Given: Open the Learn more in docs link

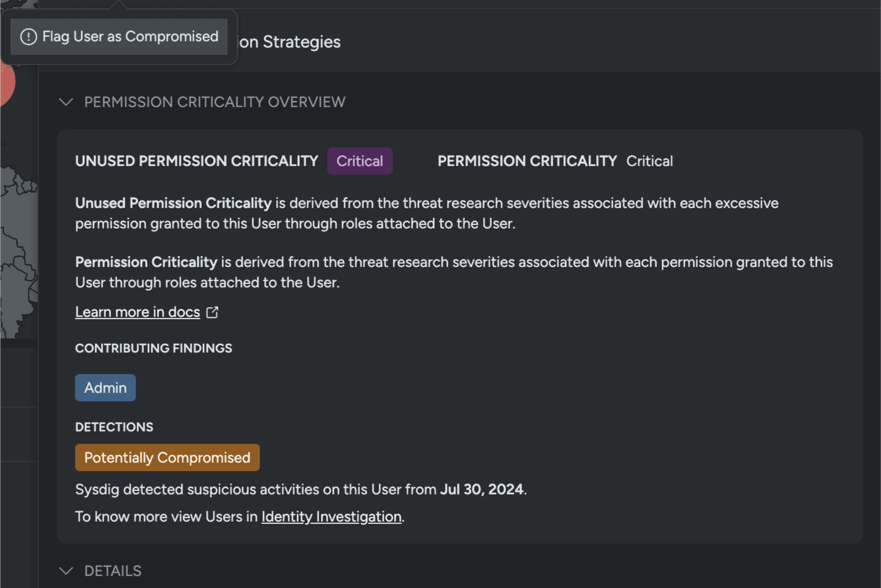Looking at the screenshot, I should pos(138,312).
